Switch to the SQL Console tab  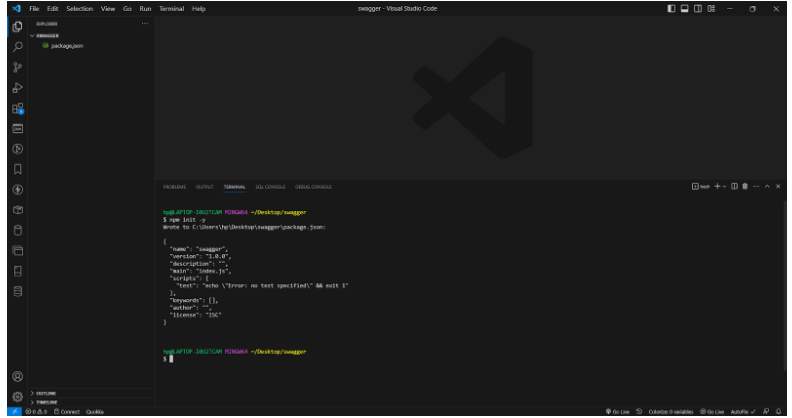(270, 187)
